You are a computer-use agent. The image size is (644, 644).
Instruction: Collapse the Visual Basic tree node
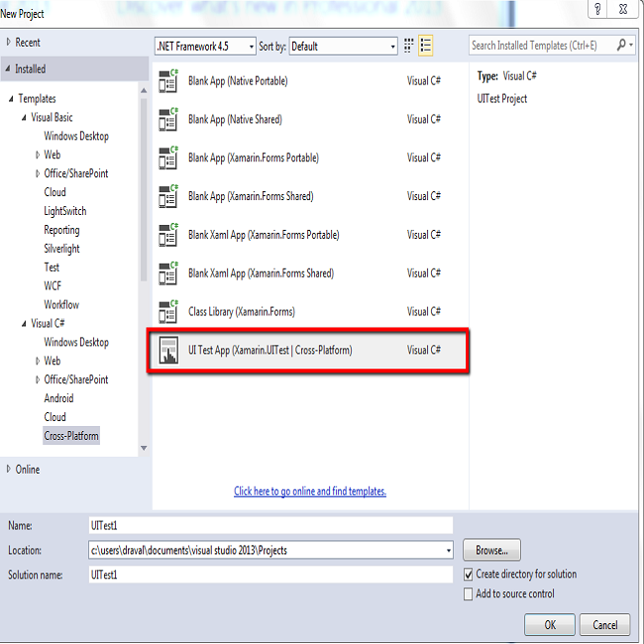24,118
